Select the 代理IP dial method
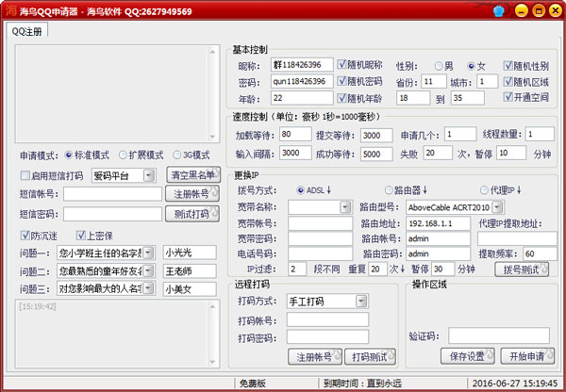The height and width of the screenshot is (392, 566). [x=479, y=189]
